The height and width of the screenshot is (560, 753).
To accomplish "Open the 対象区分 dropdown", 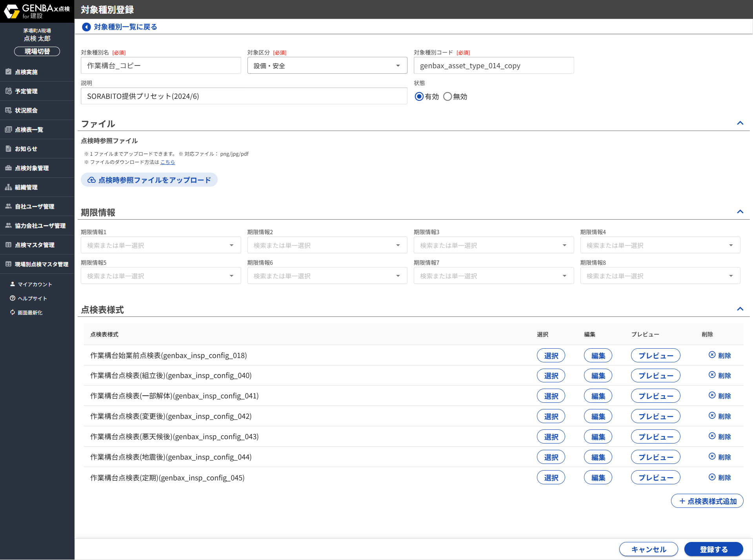I will tap(327, 65).
